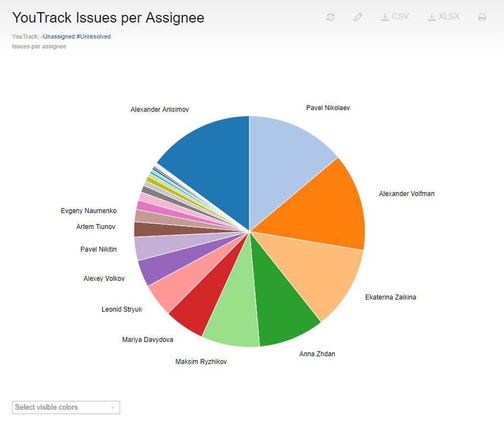This screenshot has width=504, height=435.
Task: Refresh the report data
Action: (x=330, y=17)
